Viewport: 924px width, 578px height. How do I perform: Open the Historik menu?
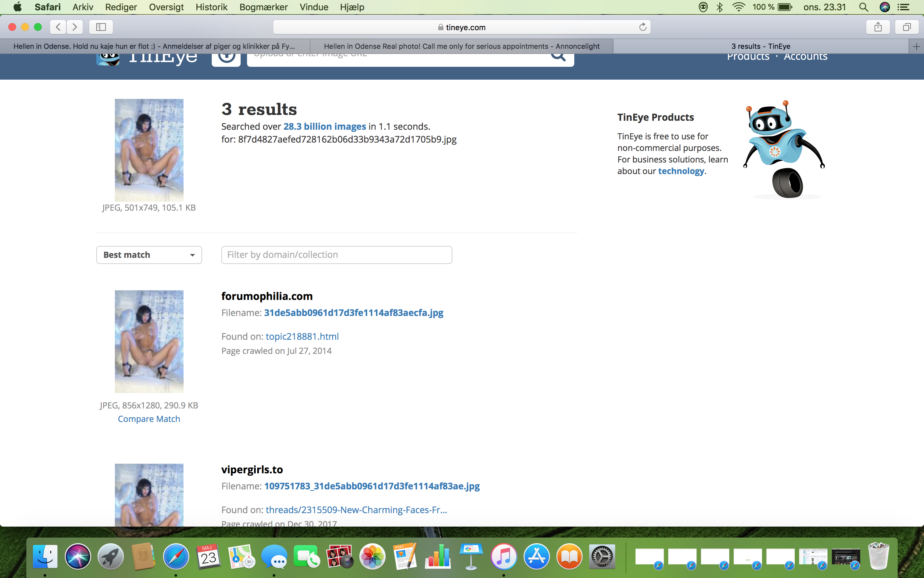coord(211,7)
